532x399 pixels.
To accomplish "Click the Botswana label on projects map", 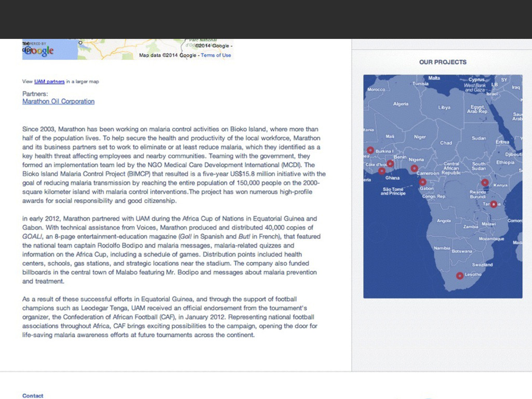I will coord(462,251).
